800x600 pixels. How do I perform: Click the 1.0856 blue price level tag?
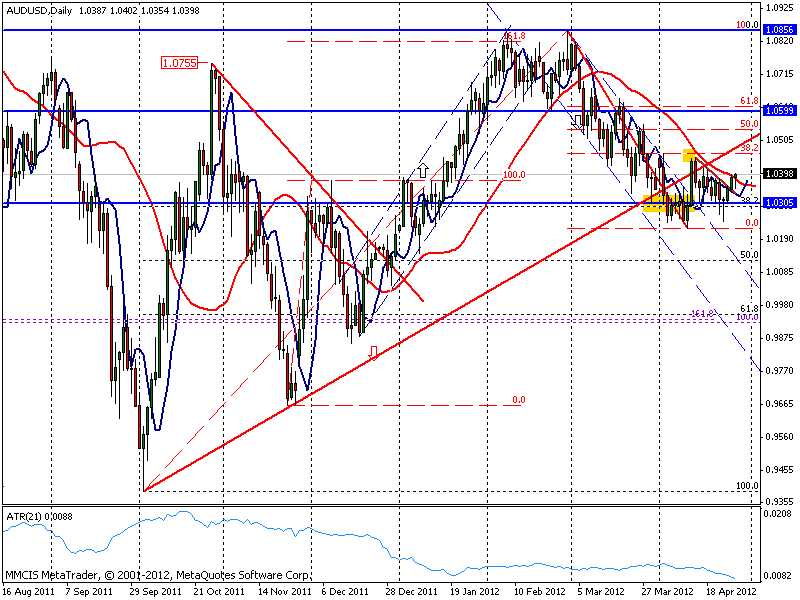pyautogui.click(x=779, y=30)
